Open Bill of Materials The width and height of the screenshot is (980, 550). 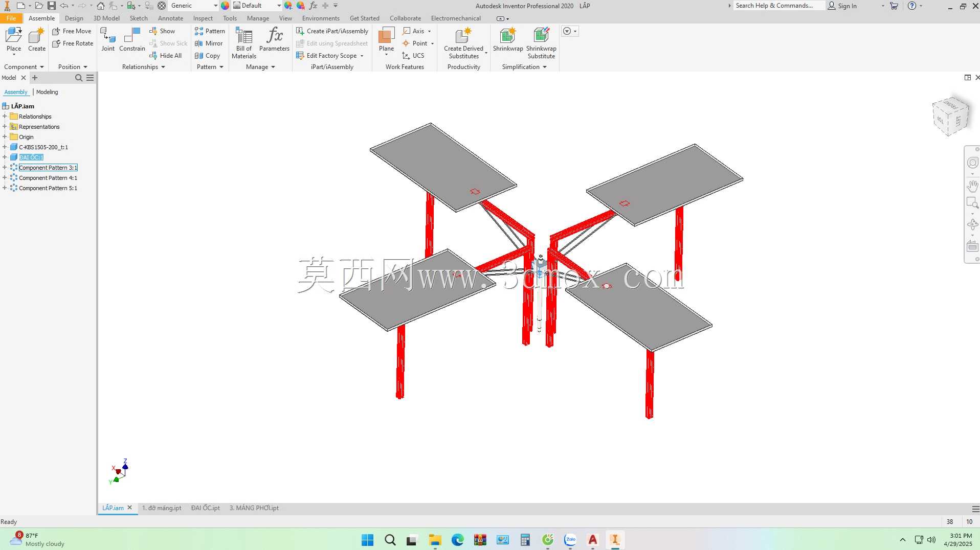(244, 43)
